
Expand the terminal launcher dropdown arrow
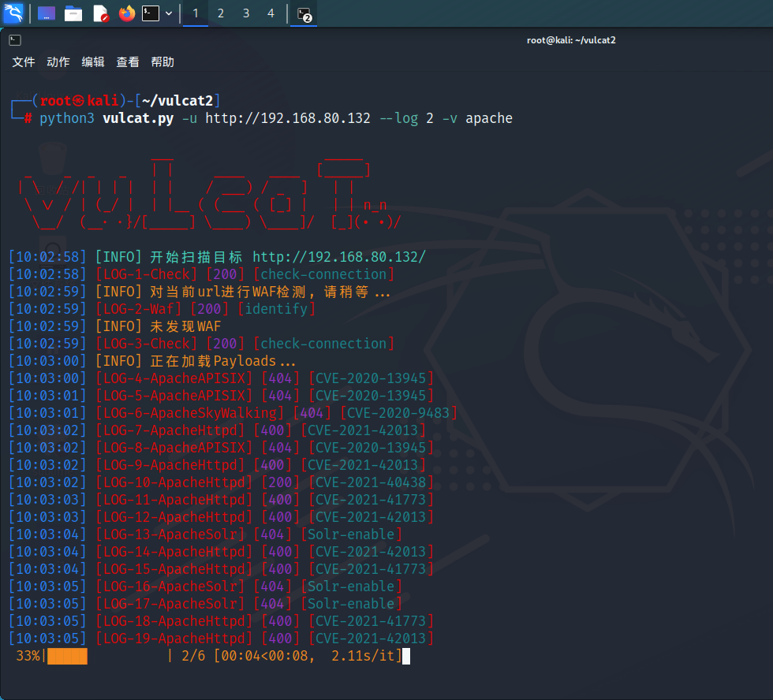click(x=169, y=13)
